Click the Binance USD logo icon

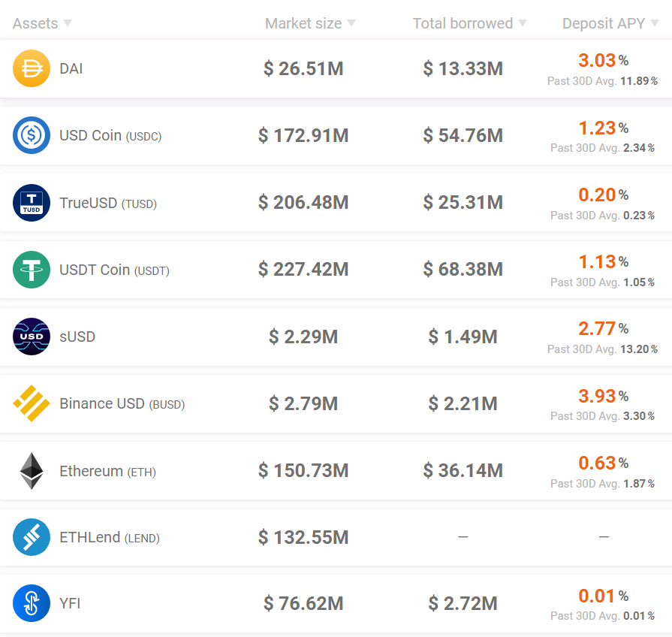click(32, 403)
